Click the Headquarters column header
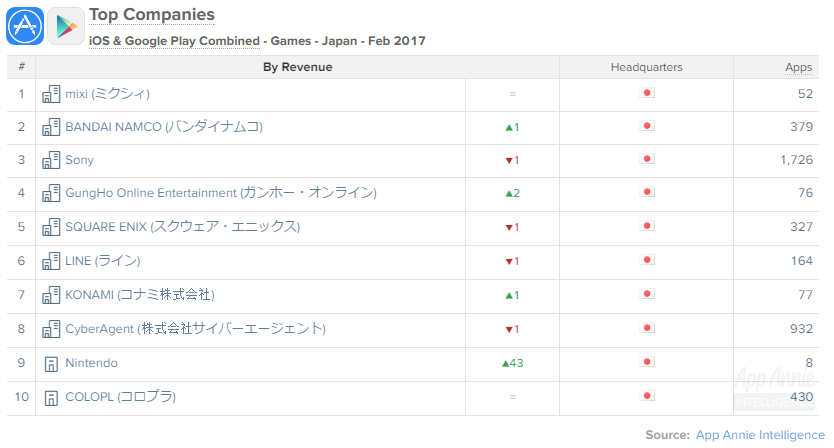 tap(646, 67)
